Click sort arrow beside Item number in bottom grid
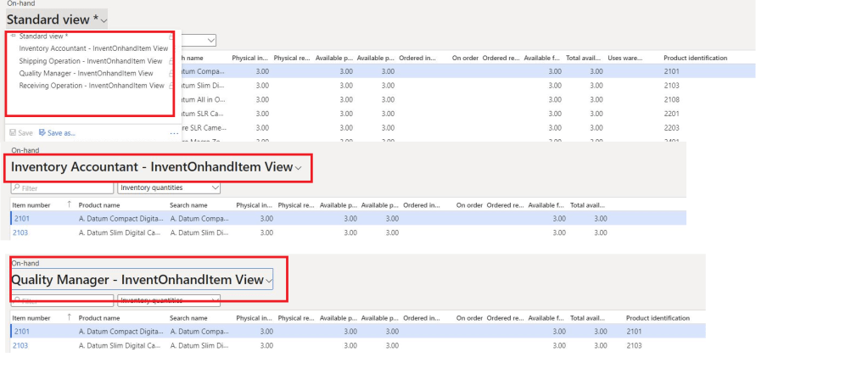 (69, 318)
